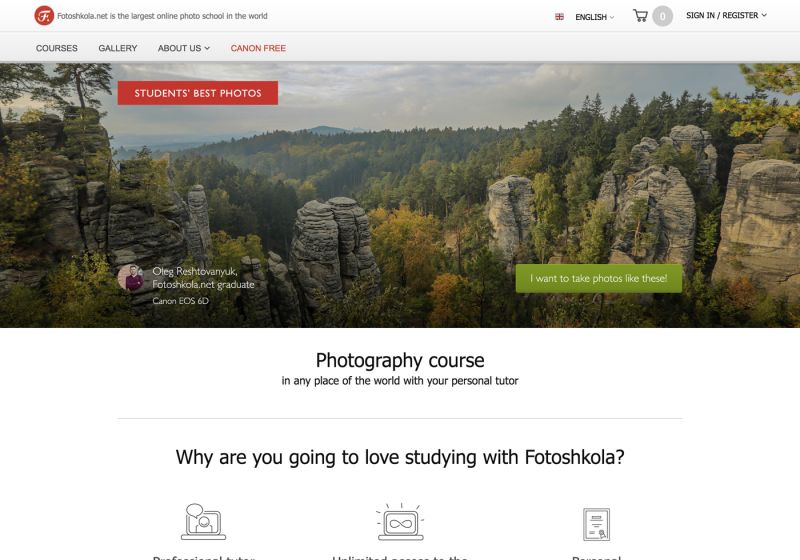The height and width of the screenshot is (560, 800).
Task: Expand the ENGLISH language dropdown
Action: pos(594,17)
